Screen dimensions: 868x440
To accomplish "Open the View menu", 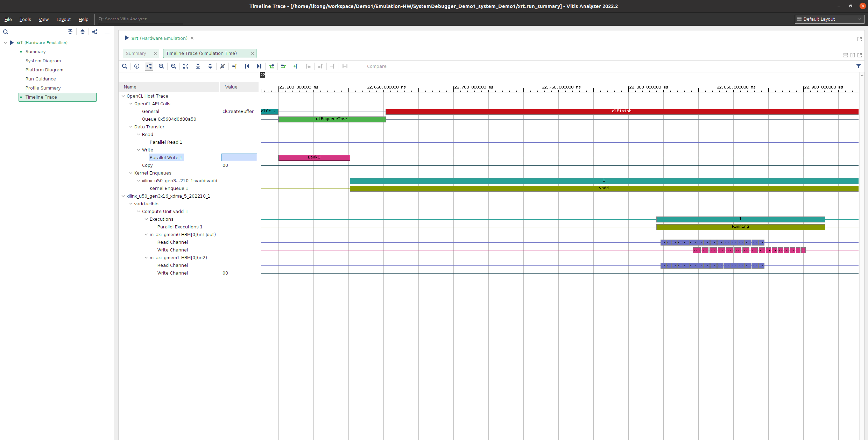I will (43, 19).
